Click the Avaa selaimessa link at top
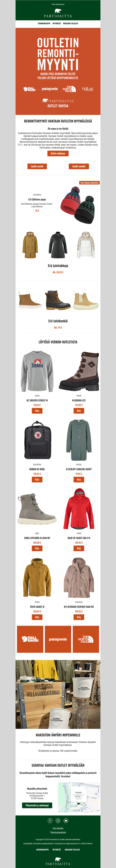 (58, 4)
